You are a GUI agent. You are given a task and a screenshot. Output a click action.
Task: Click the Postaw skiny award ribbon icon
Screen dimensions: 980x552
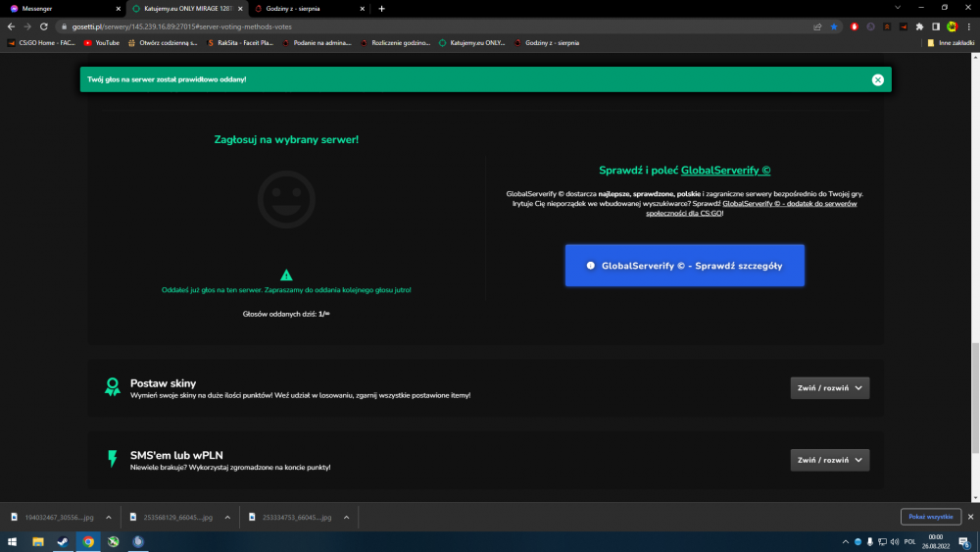[113, 387]
